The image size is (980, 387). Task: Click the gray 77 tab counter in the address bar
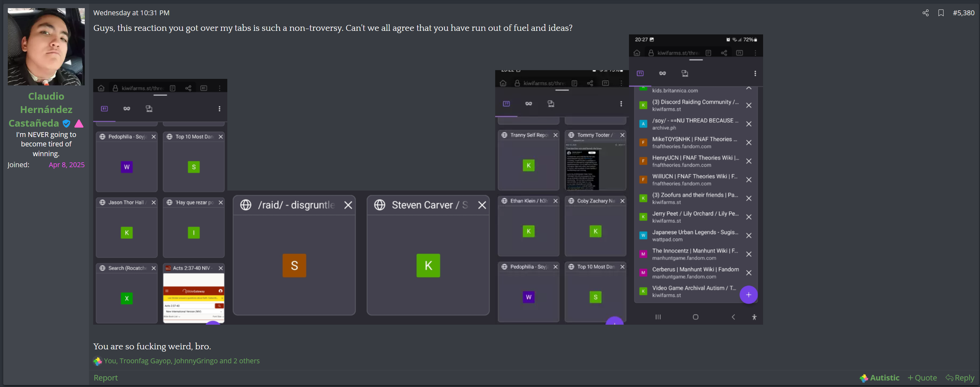606,83
